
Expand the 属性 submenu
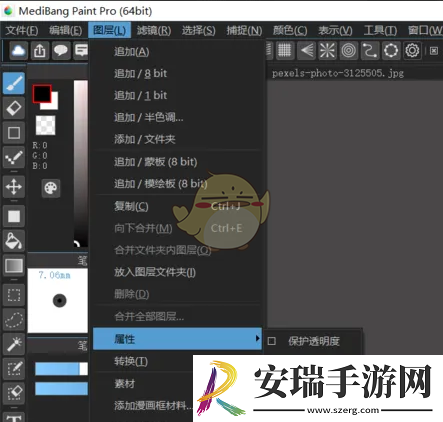coord(177,339)
